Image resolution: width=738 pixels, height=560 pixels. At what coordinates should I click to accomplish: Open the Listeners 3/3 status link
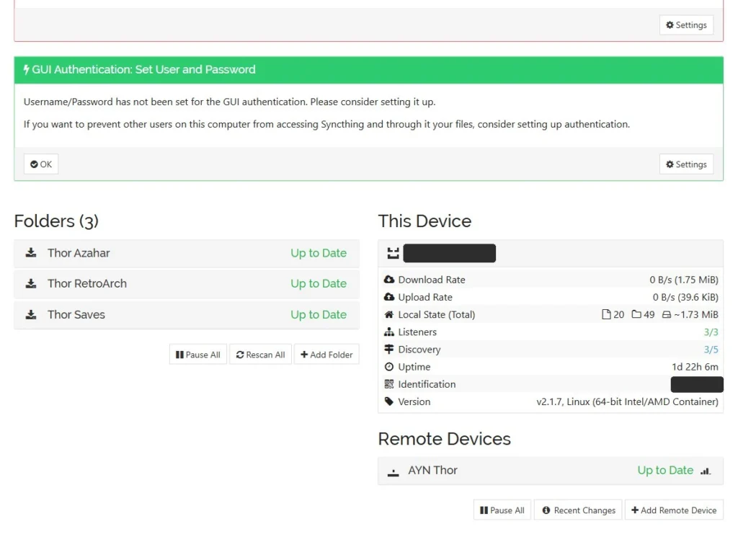pos(711,332)
